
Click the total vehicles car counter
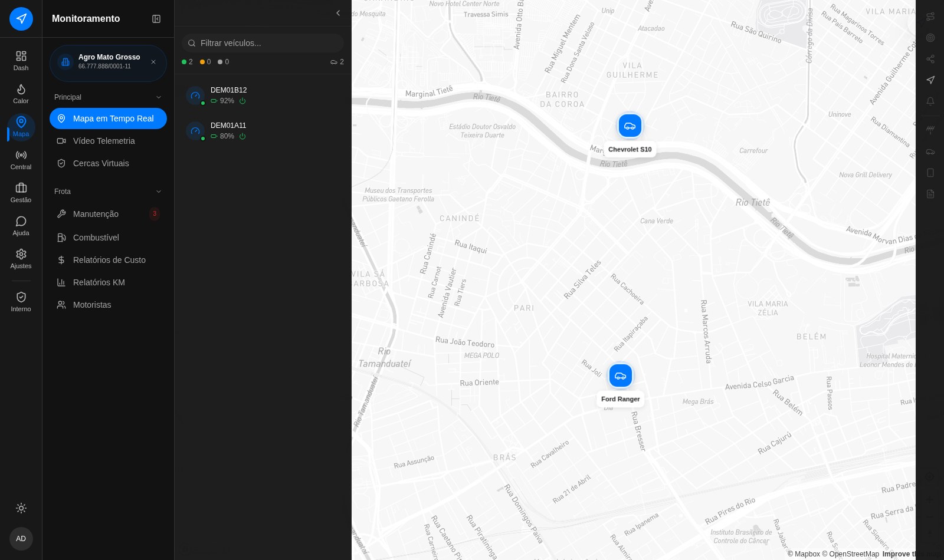click(x=337, y=62)
